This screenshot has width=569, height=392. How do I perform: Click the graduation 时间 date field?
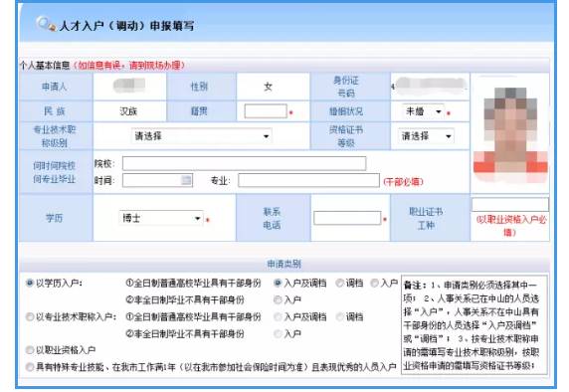pyautogui.click(x=157, y=180)
